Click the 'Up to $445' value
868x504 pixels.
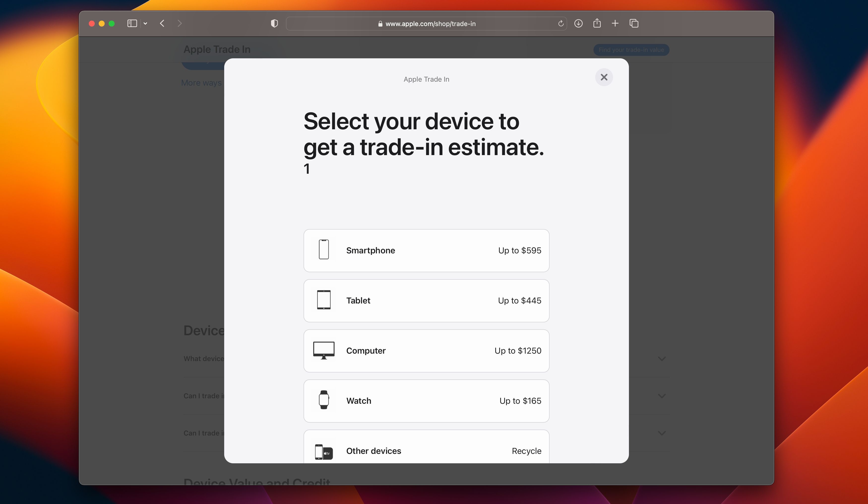pyautogui.click(x=519, y=301)
